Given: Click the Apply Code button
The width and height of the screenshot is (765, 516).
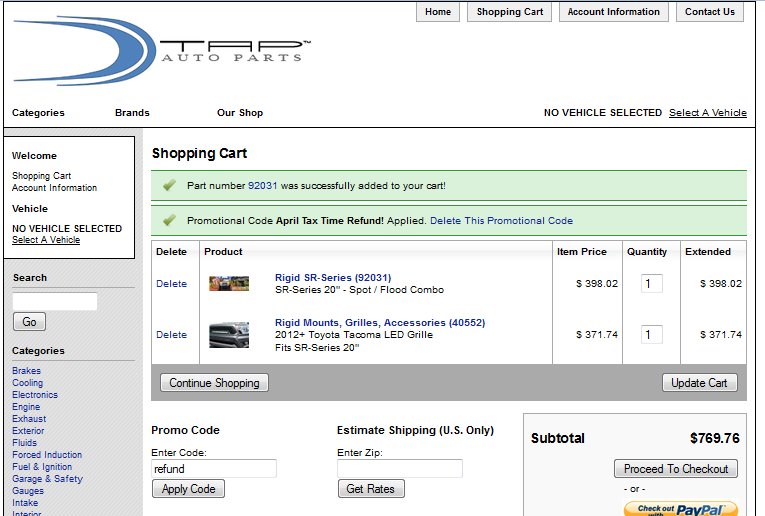Looking at the screenshot, I should (x=188, y=489).
